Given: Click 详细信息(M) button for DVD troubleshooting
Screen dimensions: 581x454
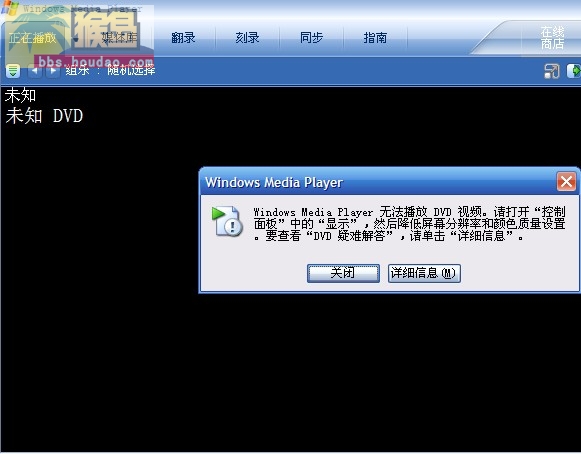Looking at the screenshot, I should click(x=424, y=274).
